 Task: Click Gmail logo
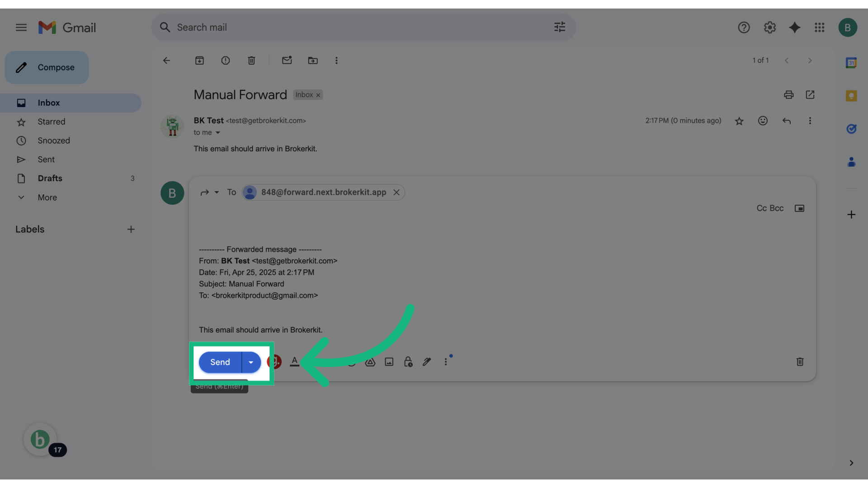click(x=67, y=28)
